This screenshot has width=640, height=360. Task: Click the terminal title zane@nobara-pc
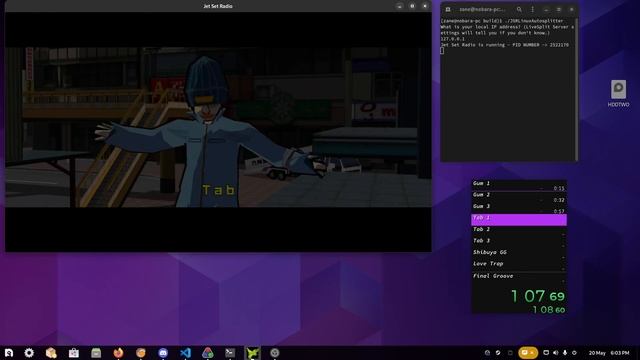[482, 9]
